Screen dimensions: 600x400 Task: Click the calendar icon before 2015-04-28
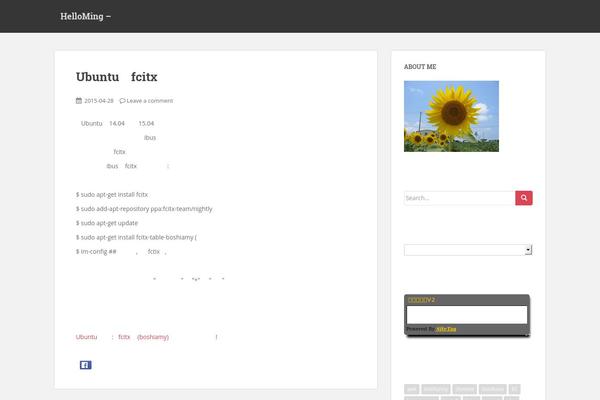pos(79,101)
